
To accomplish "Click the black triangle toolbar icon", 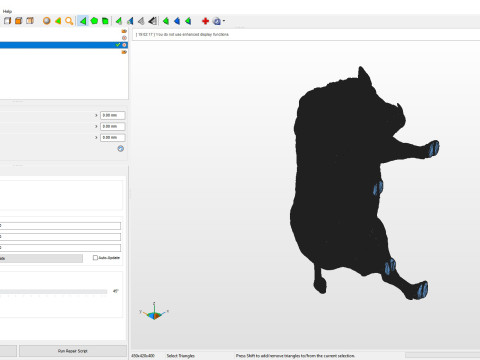I will [x=153, y=21].
